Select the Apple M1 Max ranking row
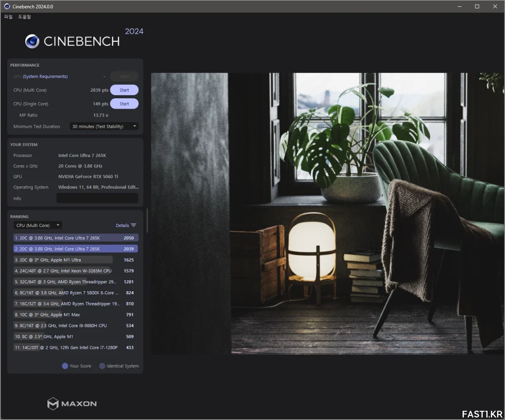The width and height of the screenshot is (505, 420). pos(75,314)
